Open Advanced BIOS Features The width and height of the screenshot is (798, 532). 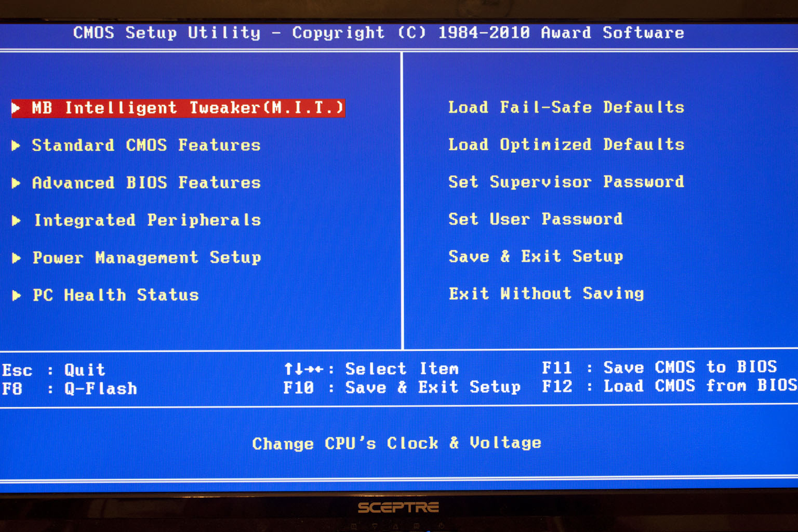click(146, 182)
